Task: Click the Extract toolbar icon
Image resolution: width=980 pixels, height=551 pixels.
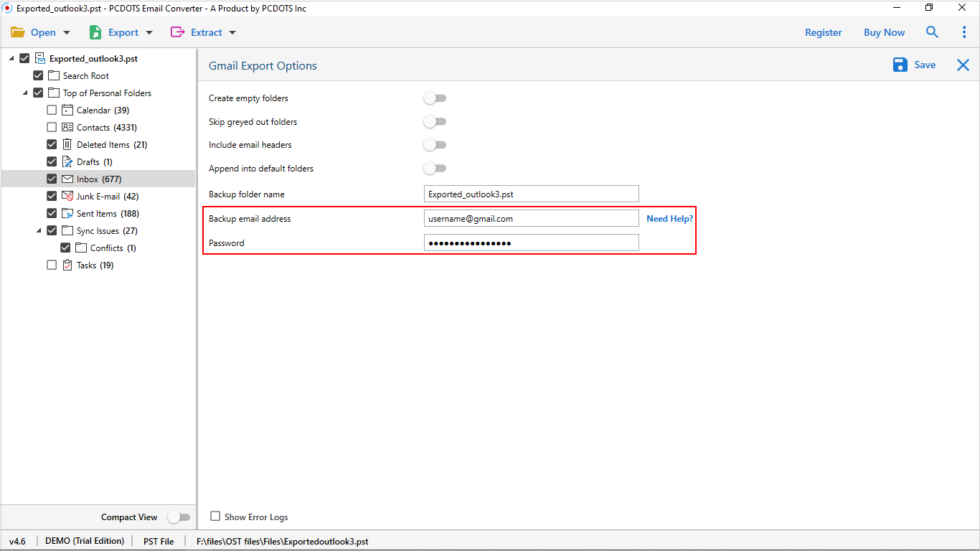Action: (177, 32)
